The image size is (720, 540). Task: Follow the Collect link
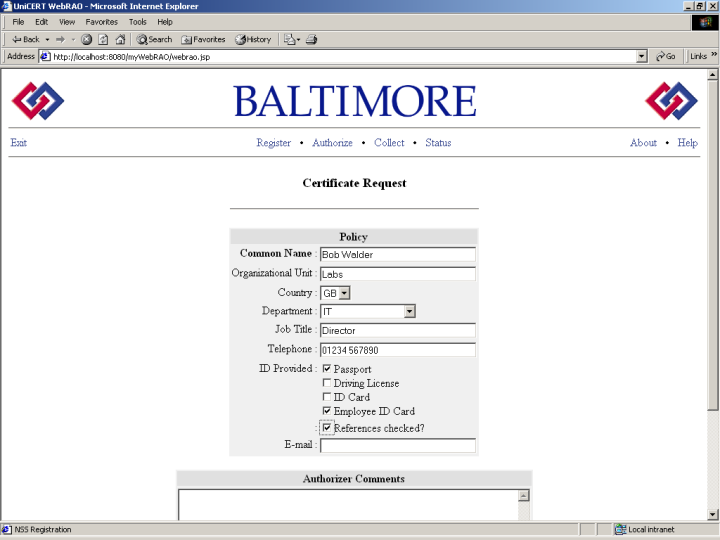389,143
